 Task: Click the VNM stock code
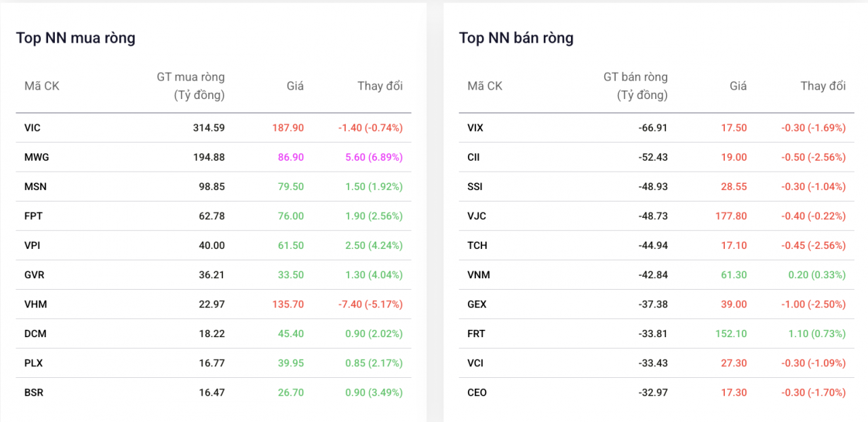(479, 275)
